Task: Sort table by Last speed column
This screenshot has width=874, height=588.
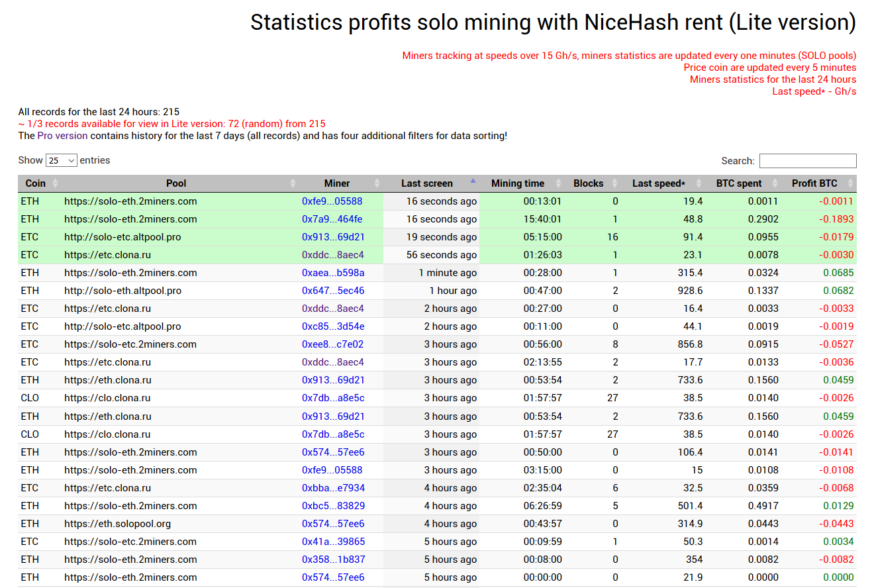Action: click(x=663, y=183)
